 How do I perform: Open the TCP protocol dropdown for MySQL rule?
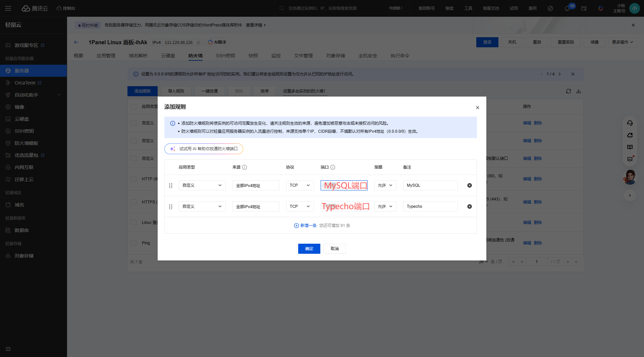tap(299, 185)
